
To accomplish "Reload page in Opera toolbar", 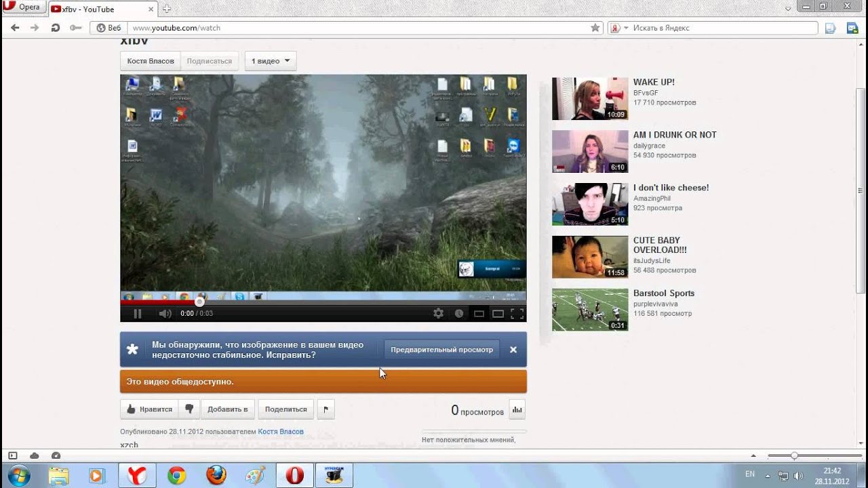I will pyautogui.click(x=56, y=28).
